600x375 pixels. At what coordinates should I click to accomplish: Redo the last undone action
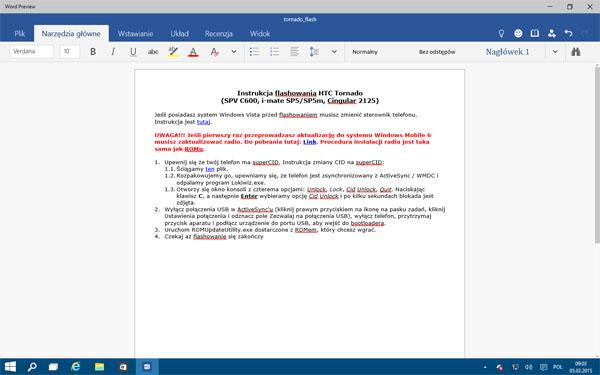point(585,34)
